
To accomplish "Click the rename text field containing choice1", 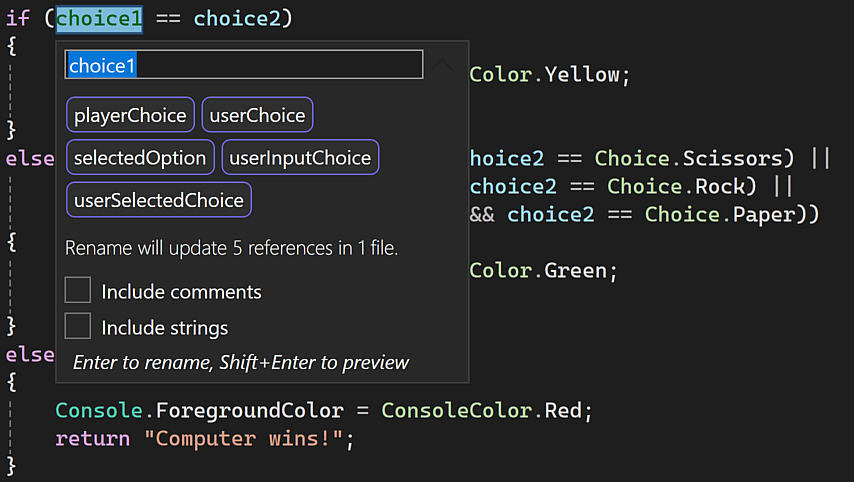I will coord(244,65).
